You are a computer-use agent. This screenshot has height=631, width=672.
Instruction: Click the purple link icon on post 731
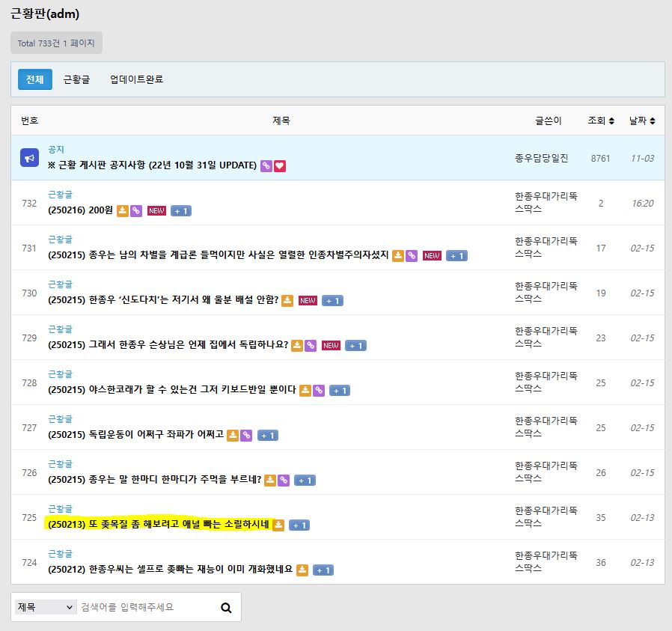[412, 256]
